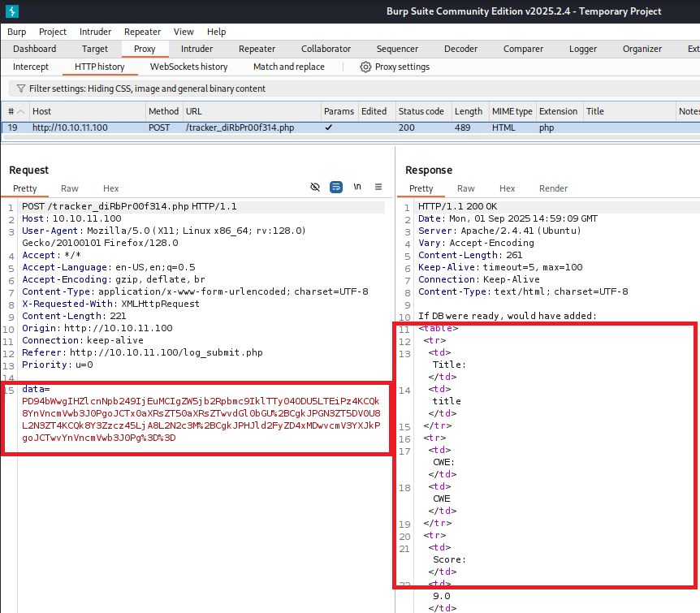Select the Raw view in Request
The width and height of the screenshot is (700, 613).
[70, 188]
